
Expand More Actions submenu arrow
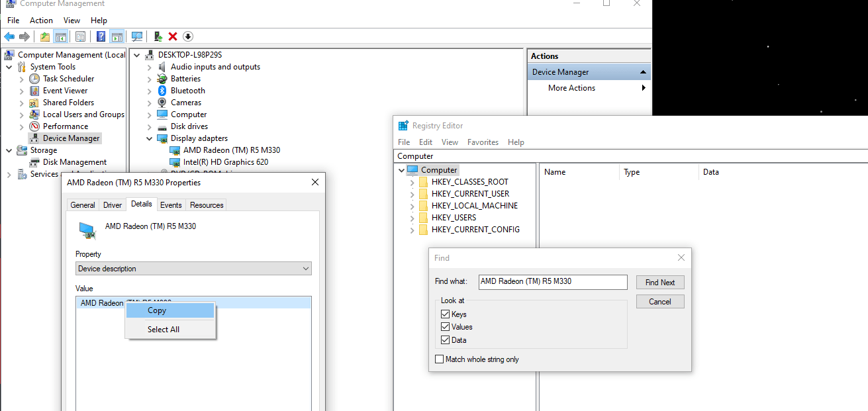click(644, 88)
